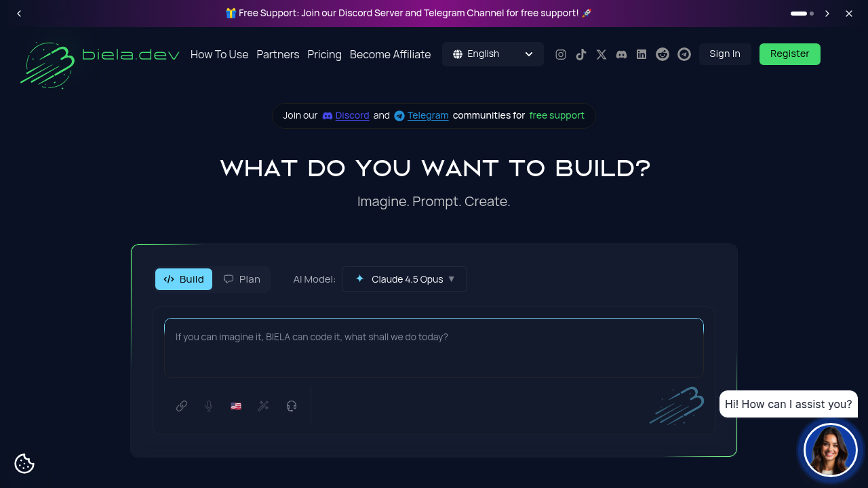Activate the microphone voice input icon
This screenshot has width=868, height=488.
pos(209,406)
